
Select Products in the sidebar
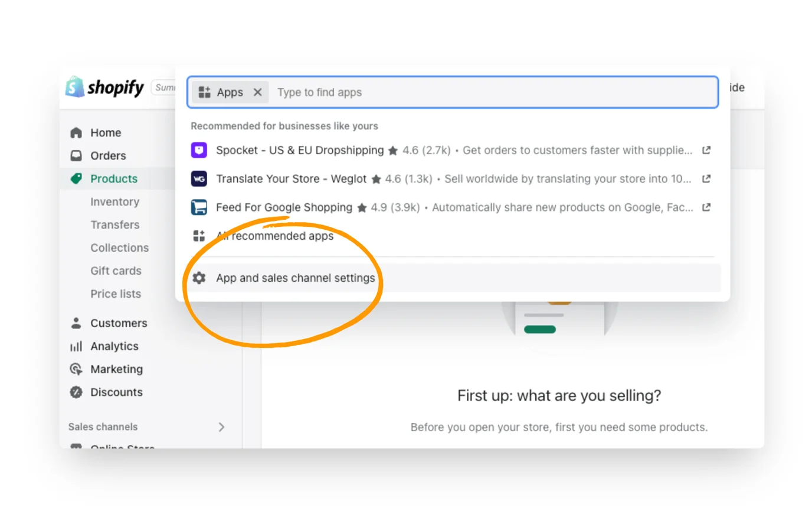click(113, 178)
